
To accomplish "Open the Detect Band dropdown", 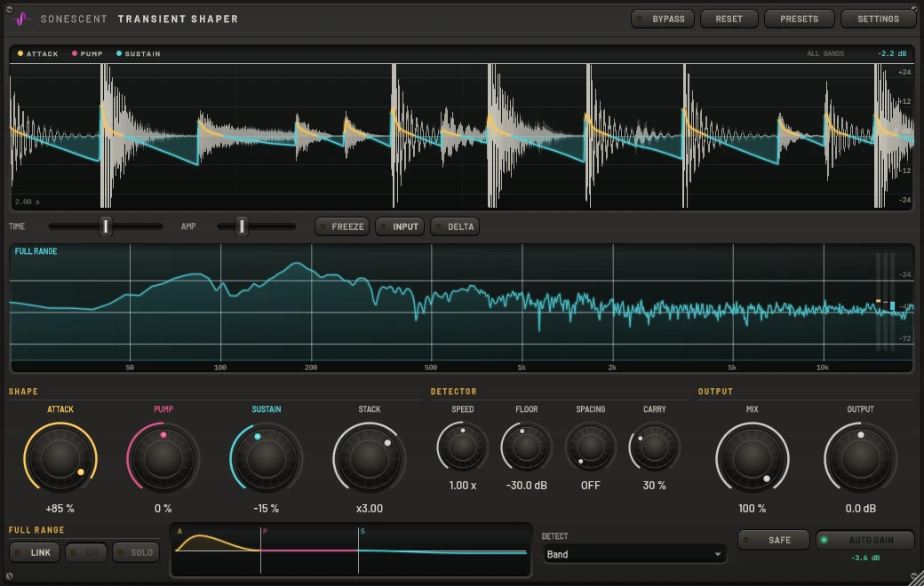I will pyautogui.click(x=633, y=554).
